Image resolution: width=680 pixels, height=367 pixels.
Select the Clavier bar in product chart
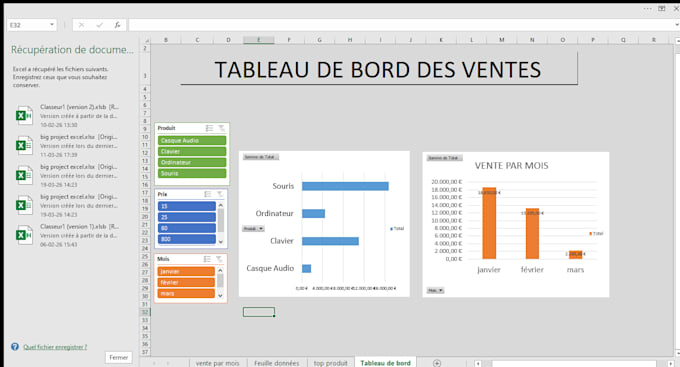(x=330, y=241)
